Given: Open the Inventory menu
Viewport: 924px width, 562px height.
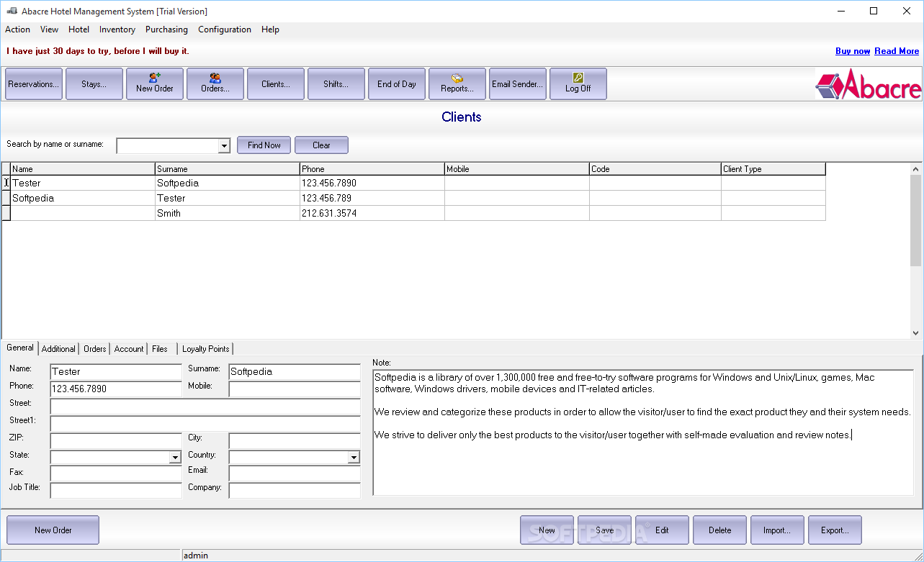Looking at the screenshot, I should [117, 30].
